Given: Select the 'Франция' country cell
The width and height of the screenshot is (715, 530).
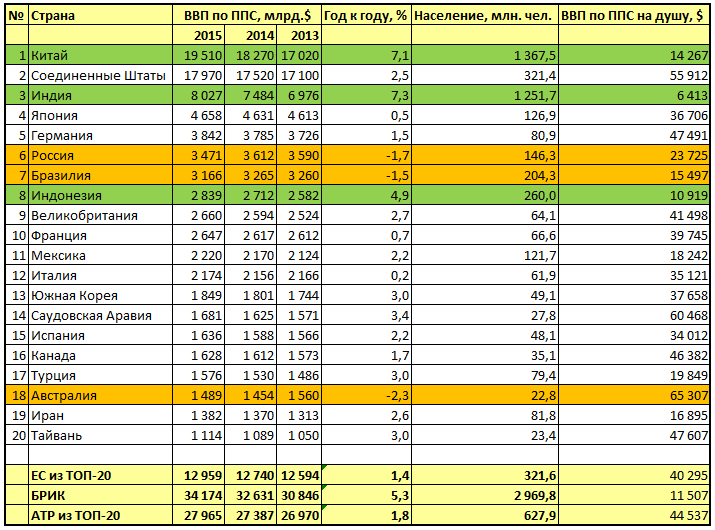Looking at the screenshot, I should (x=100, y=235).
